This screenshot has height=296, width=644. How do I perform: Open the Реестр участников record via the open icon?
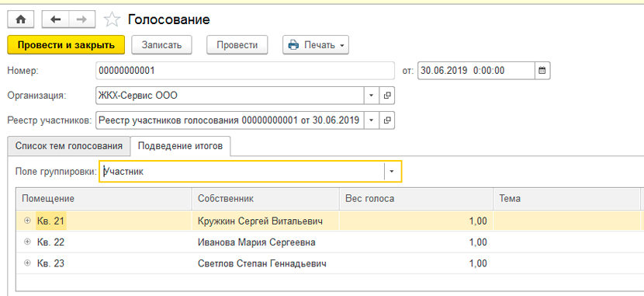tap(386, 120)
